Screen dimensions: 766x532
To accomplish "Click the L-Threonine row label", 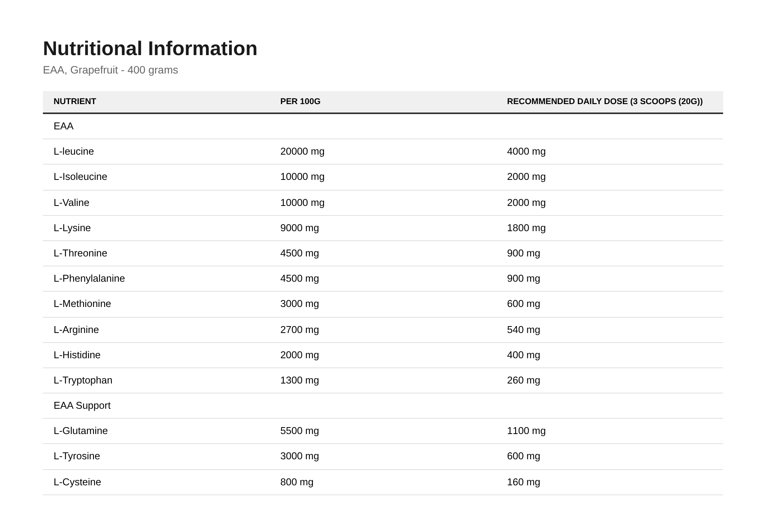I will point(80,253).
